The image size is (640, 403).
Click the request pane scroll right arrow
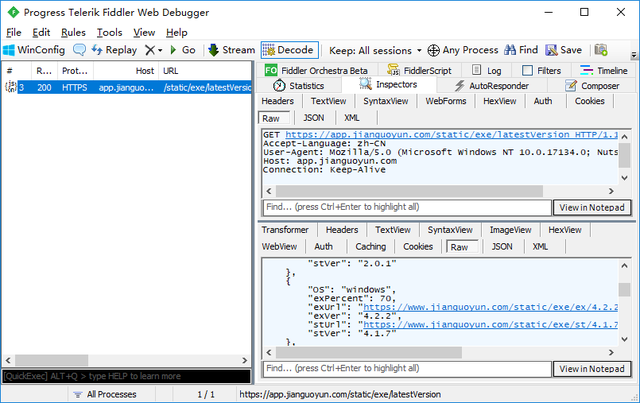(611, 191)
